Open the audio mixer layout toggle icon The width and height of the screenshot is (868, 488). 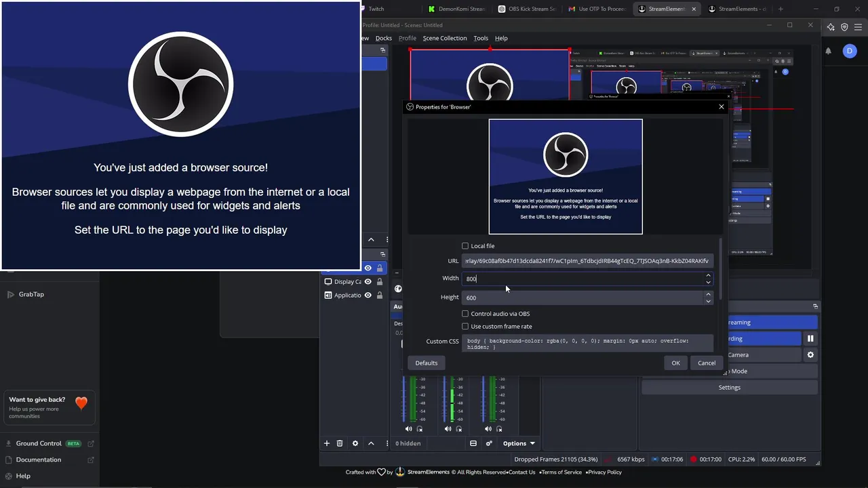pyautogui.click(x=473, y=443)
